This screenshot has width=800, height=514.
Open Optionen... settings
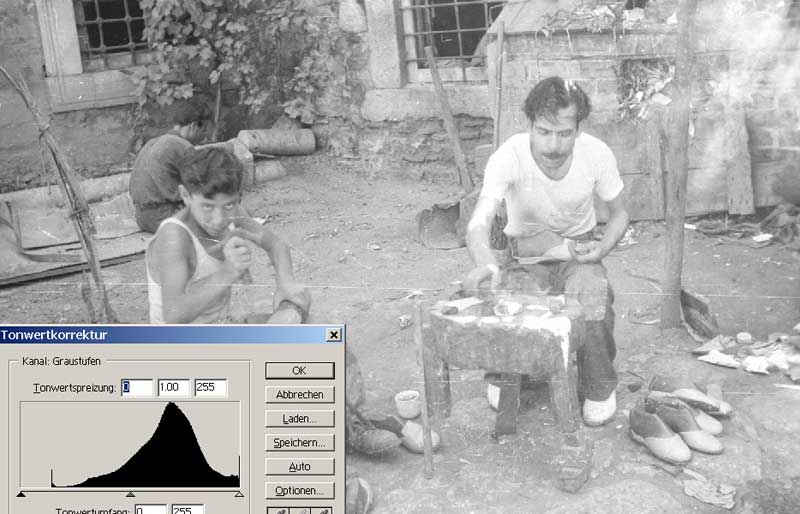coord(299,491)
